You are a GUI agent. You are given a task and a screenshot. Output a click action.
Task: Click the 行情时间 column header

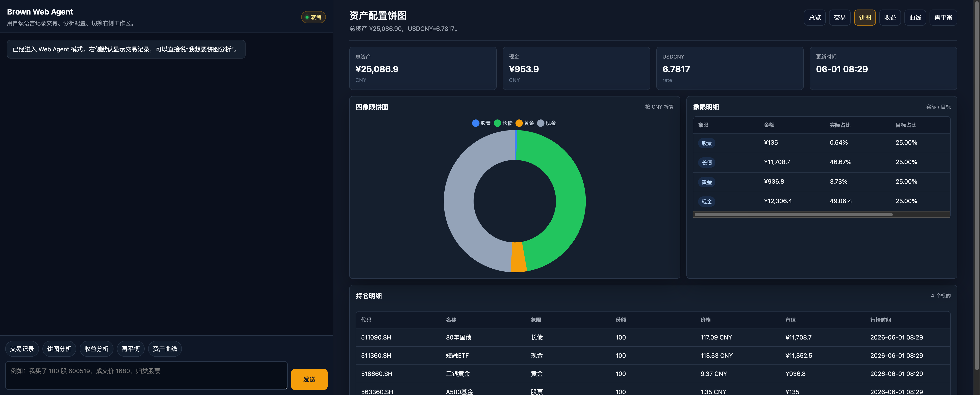880,320
